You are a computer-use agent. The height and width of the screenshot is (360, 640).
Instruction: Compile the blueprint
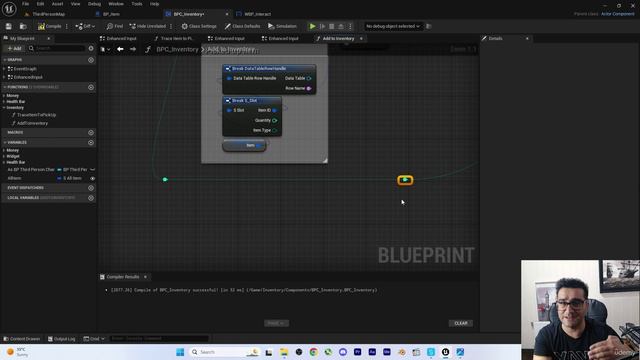(50, 26)
